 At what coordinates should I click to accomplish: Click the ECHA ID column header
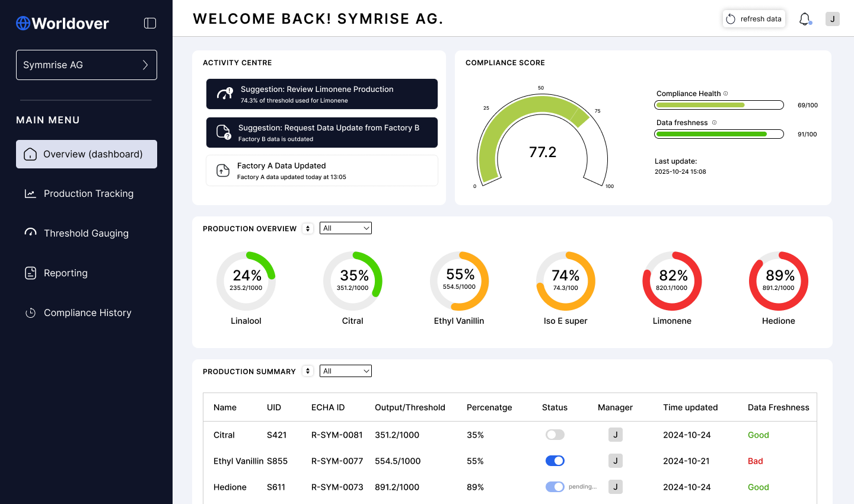328,407
